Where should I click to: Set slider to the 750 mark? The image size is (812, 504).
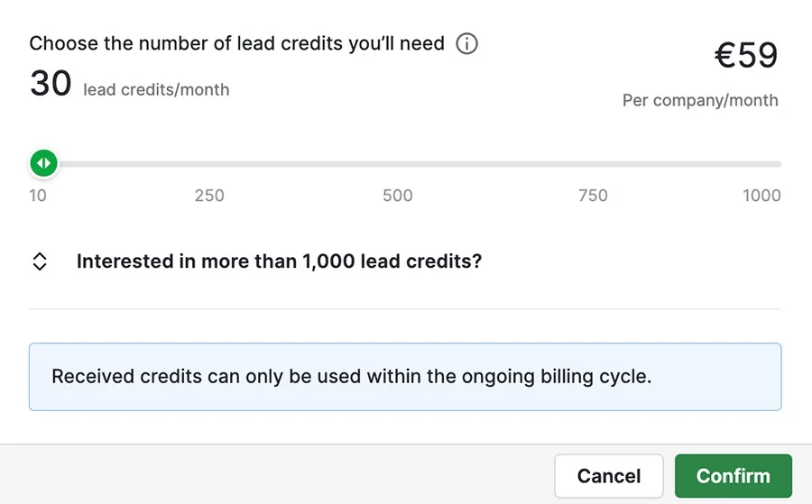tap(593, 164)
